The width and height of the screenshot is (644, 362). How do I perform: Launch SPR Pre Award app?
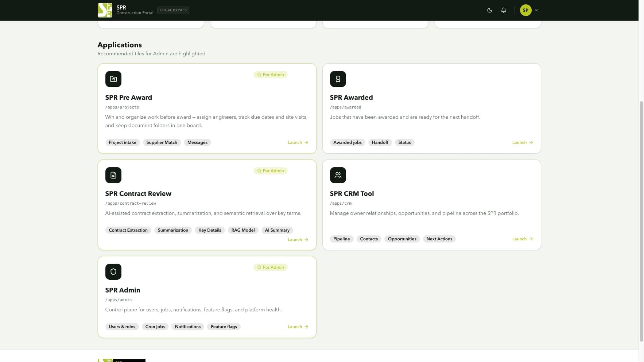coord(298,142)
